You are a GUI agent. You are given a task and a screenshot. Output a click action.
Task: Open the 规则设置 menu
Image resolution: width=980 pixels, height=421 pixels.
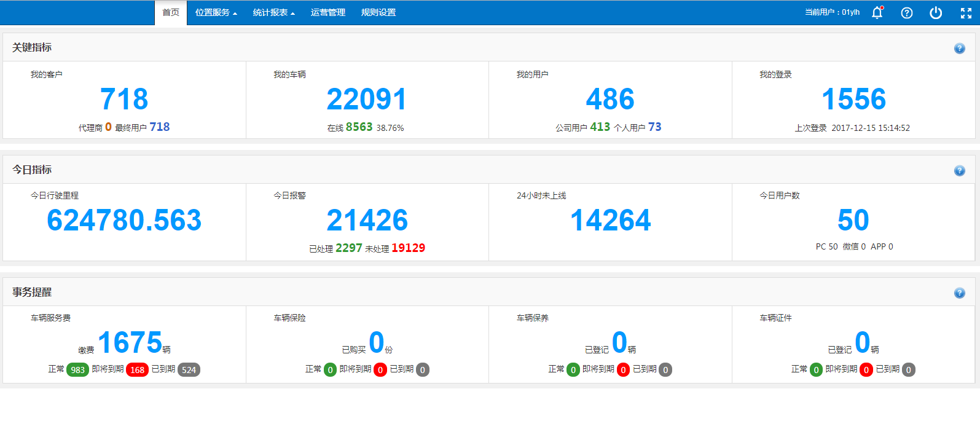point(378,12)
